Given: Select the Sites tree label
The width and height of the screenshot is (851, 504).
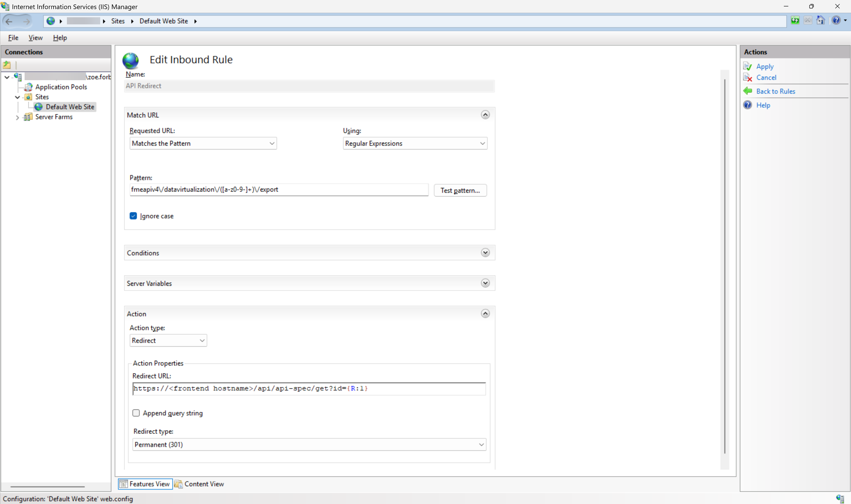Looking at the screenshot, I should point(42,97).
